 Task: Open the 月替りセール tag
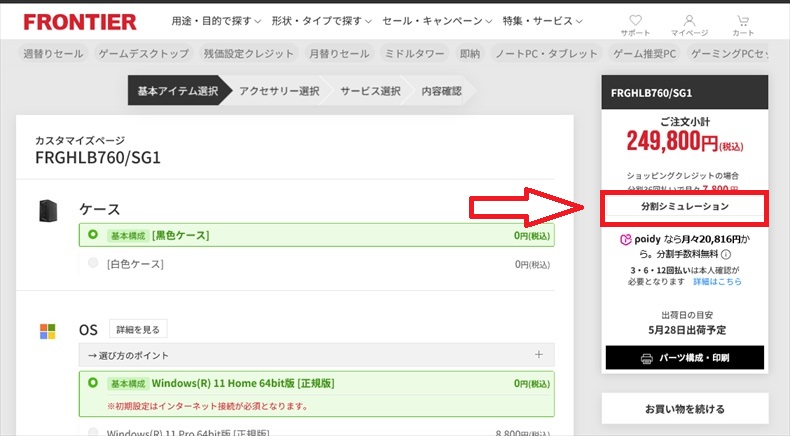tap(339, 53)
